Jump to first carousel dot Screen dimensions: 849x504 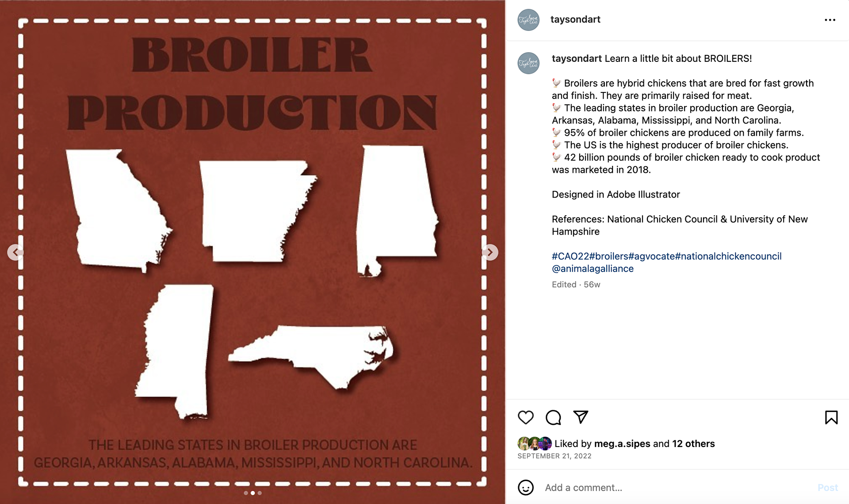(246, 493)
